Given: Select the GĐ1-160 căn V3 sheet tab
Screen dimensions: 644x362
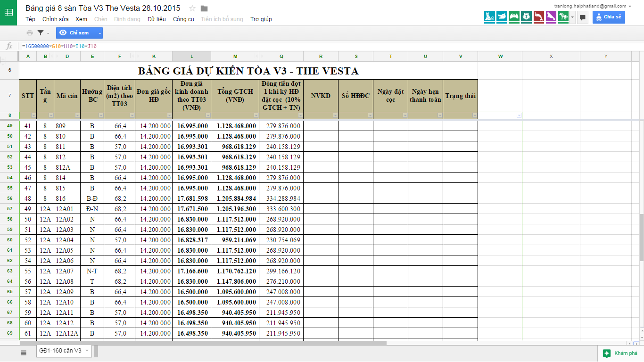Looking at the screenshot, I should tap(60, 351).
